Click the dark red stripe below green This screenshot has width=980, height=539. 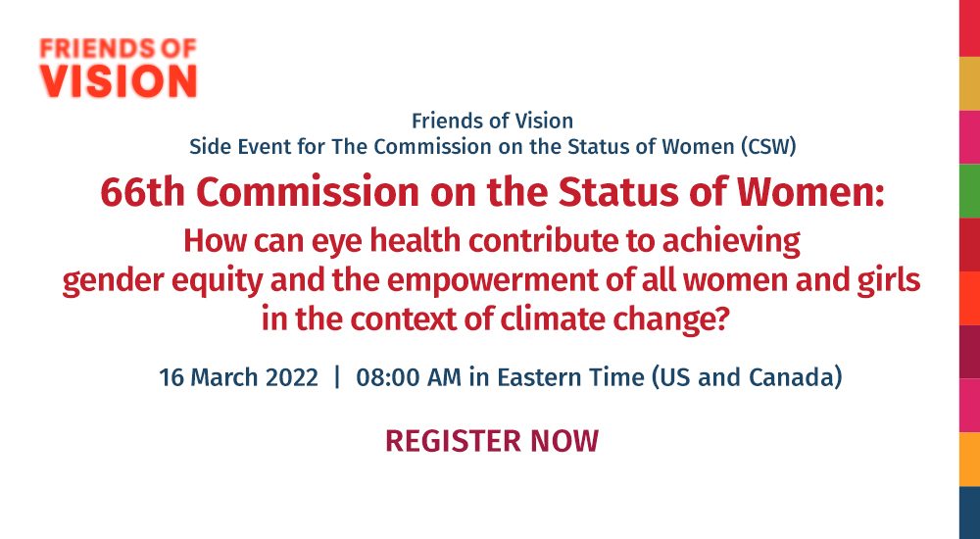click(x=969, y=245)
